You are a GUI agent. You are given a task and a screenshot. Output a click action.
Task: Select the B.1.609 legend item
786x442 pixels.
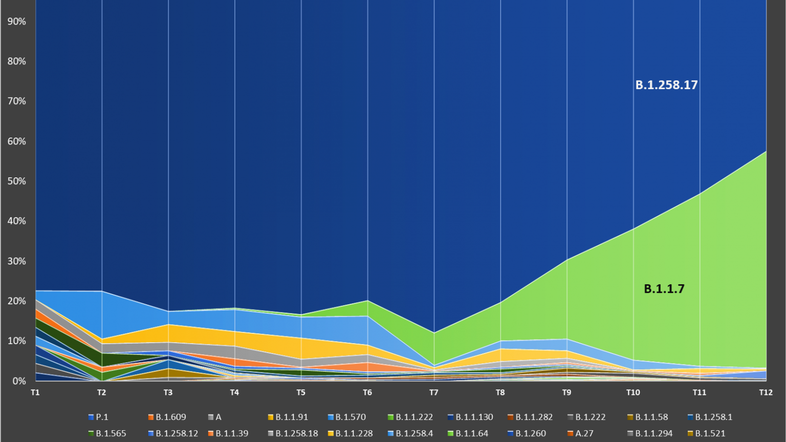tap(165, 416)
